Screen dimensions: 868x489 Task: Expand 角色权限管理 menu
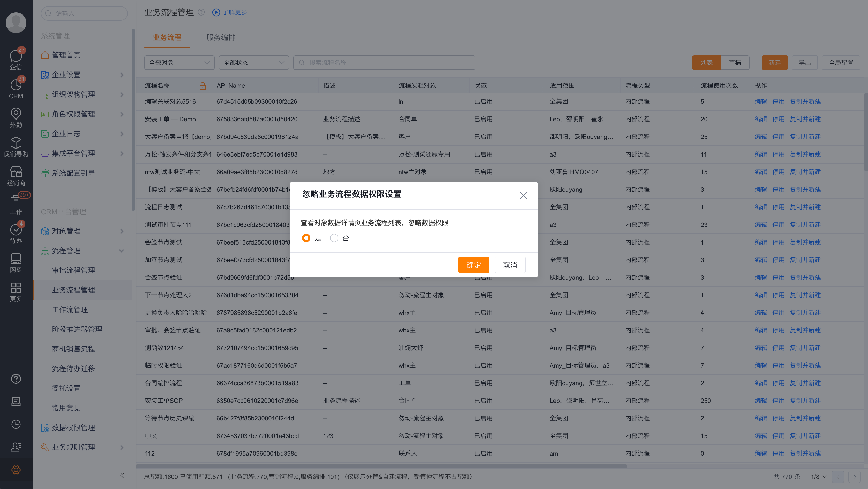(x=122, y=114)
